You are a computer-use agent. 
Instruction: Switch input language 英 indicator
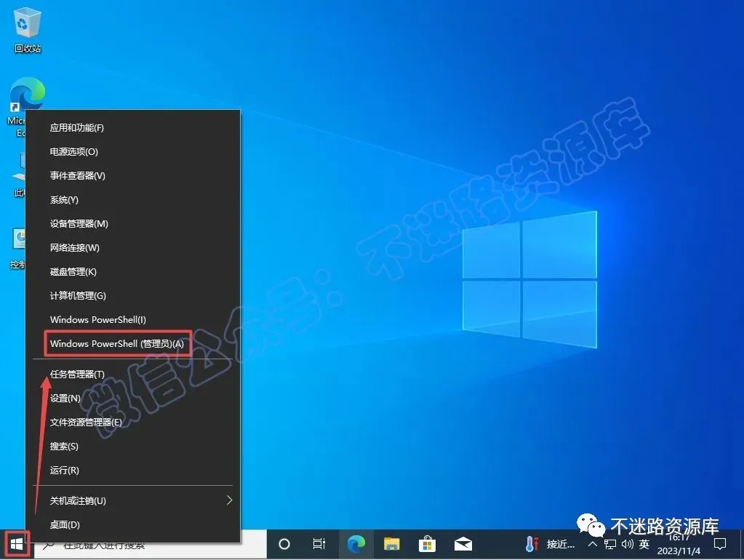point(644,544)
